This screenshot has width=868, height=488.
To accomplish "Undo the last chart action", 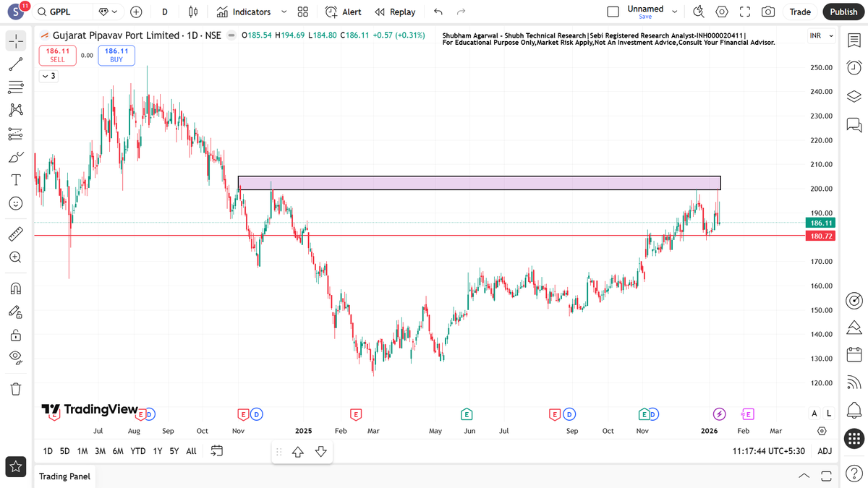I will point(437,12).
